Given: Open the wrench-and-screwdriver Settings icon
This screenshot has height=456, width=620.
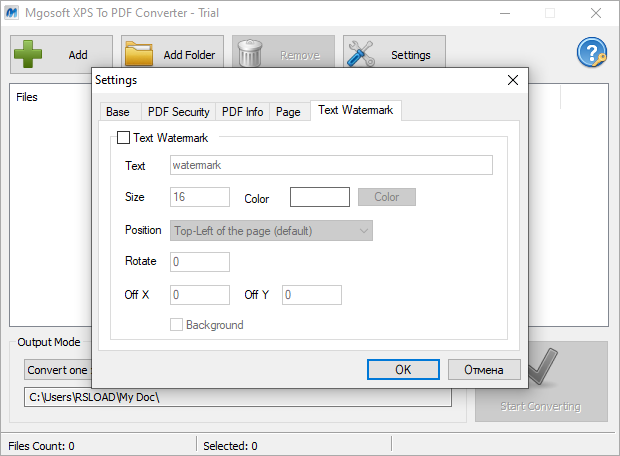Looking at the screenshot, I should pyautogui.click(x=361, y=54).
